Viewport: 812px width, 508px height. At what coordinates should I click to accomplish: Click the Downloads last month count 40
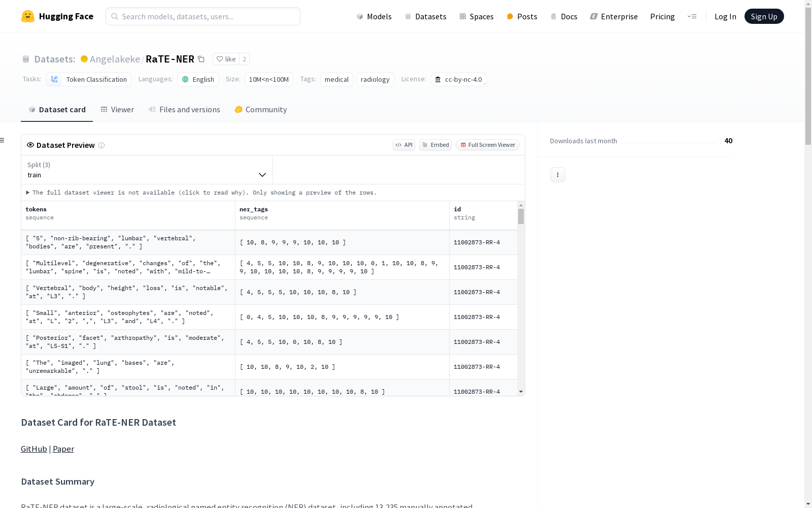click(x=728, y=141)
